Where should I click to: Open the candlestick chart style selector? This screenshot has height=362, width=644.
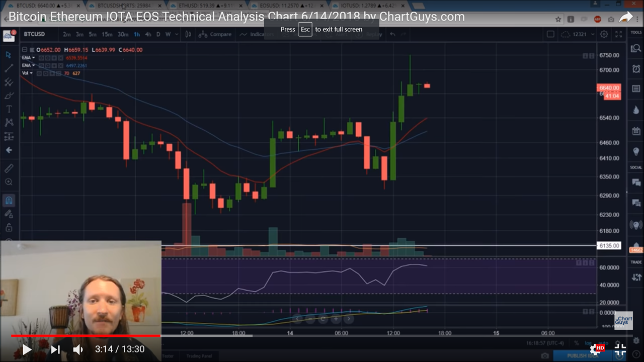click(188, 34)
